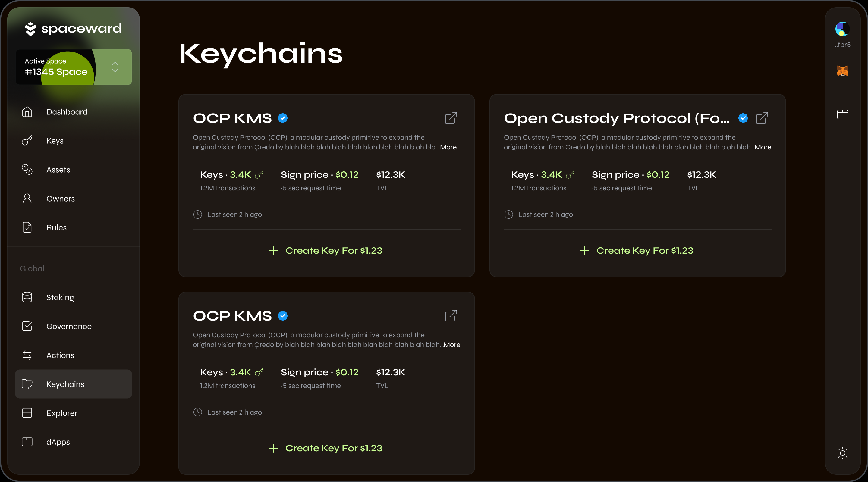Click More on the Open Custody Protocol description

763,147
